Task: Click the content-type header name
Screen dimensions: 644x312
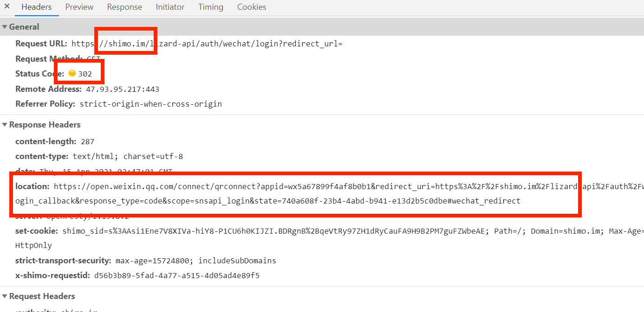Action: click(x=42, y=156)
